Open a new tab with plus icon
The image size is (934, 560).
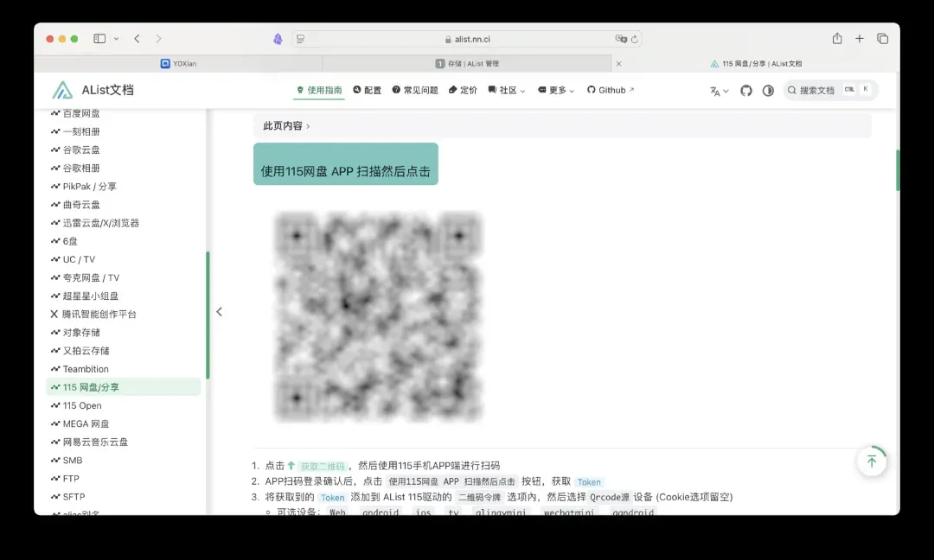[x=860, y=39]
